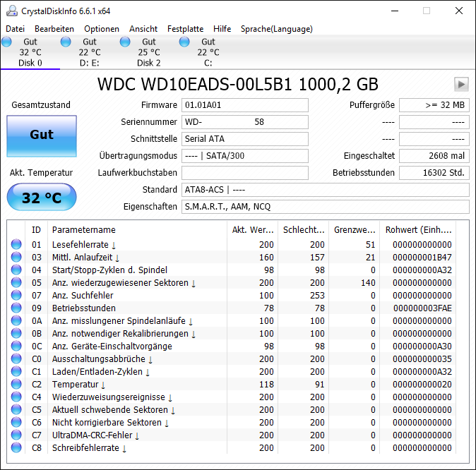Screen dimensions: 476x470
Task: Click the CrystalDiskInfo app icon in title bar
Action: pos(12,11)
